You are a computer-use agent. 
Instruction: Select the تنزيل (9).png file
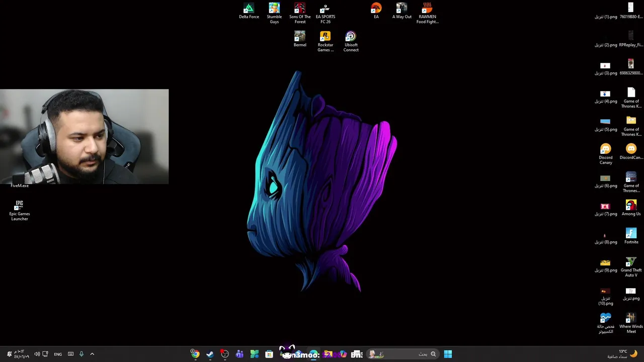[x=605, y=265]
